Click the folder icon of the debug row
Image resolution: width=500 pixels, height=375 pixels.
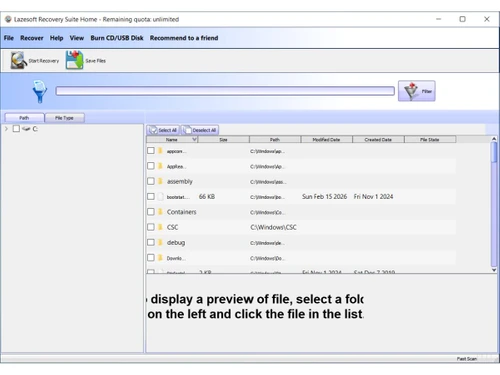tap(160, 242)
